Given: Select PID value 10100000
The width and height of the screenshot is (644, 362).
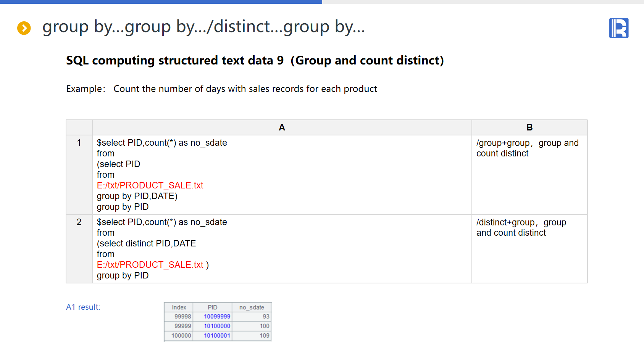Looking at the screenshot, I should click(x=217, y=326).
